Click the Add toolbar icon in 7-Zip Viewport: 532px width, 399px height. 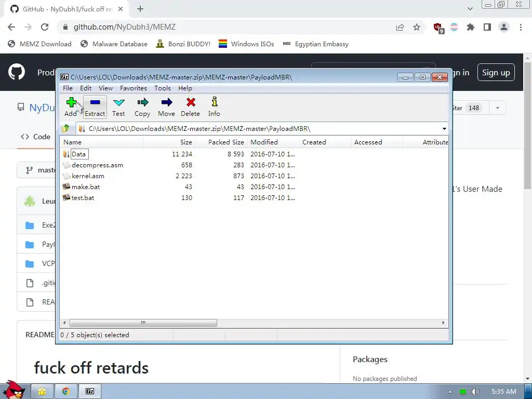[x=71, y=107]
